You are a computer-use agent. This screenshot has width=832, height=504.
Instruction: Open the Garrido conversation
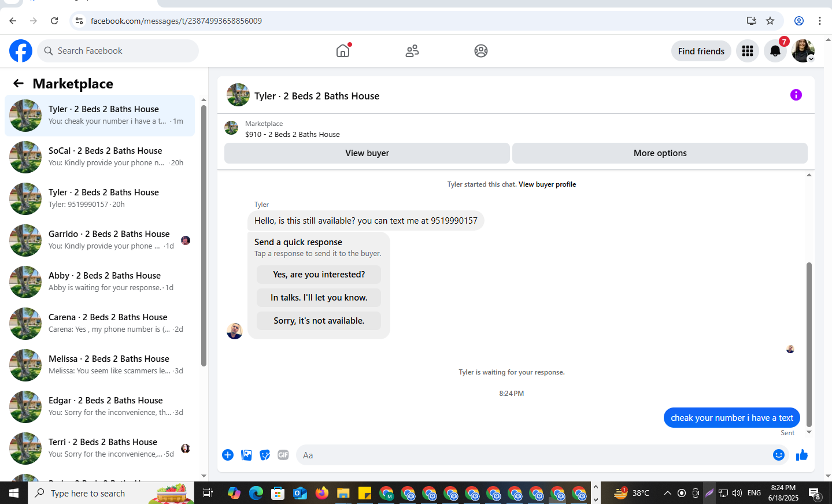(x=100, y=240)
